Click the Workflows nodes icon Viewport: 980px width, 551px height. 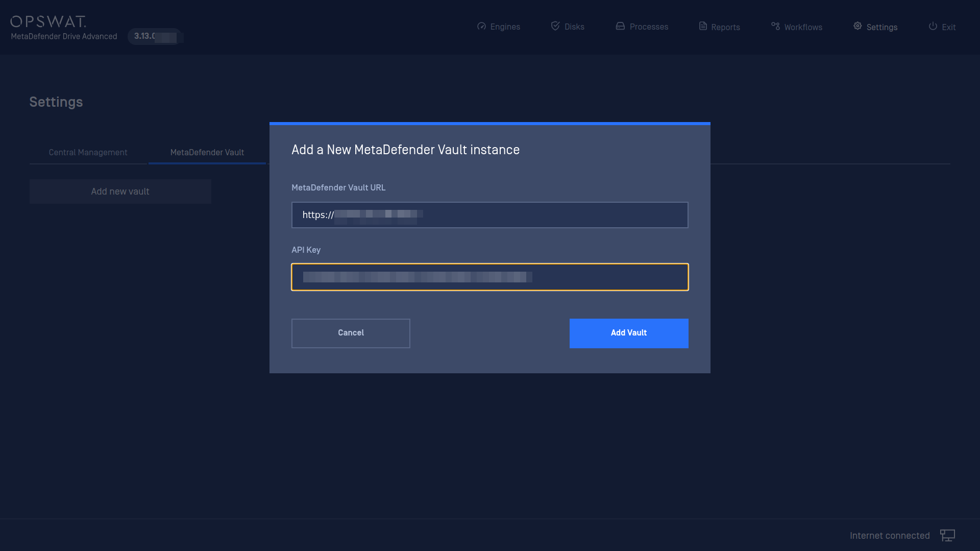coord(775,26)
